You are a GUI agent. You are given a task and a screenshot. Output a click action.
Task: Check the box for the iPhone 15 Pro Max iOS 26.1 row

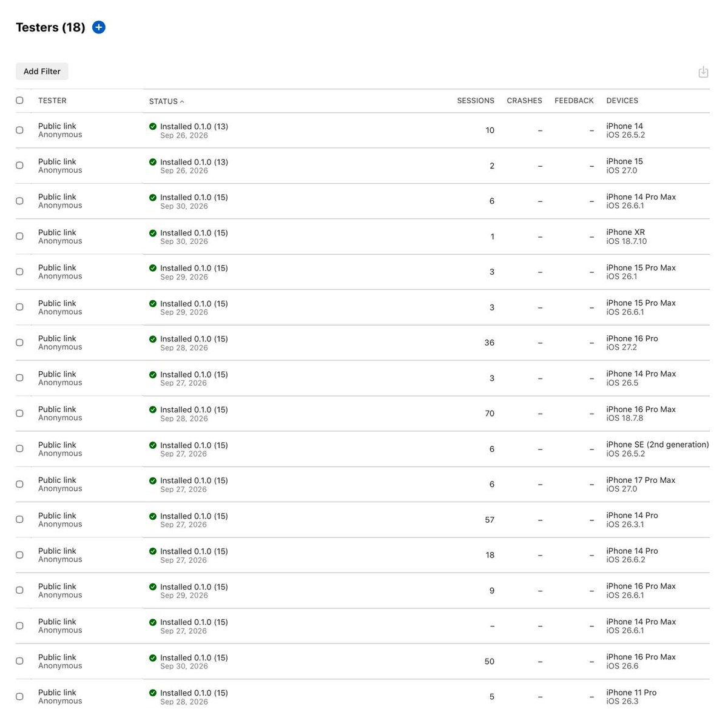coord(19,272)
